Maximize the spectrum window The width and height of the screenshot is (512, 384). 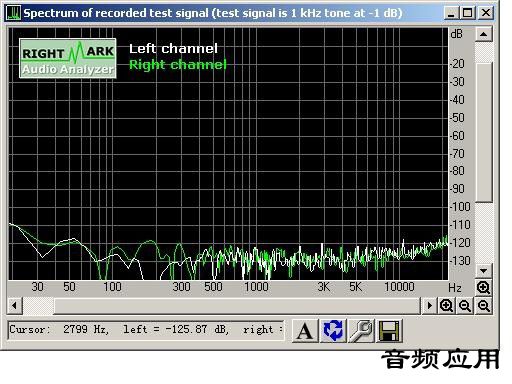coord(468,13)
